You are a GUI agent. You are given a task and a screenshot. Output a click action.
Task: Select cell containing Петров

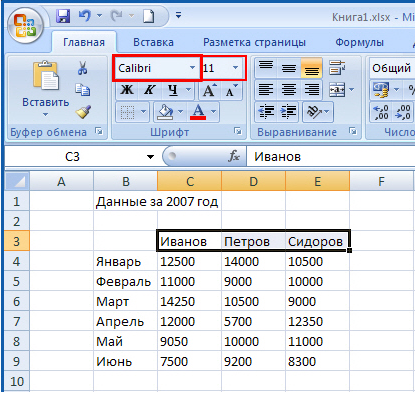(x=253, y=241)
